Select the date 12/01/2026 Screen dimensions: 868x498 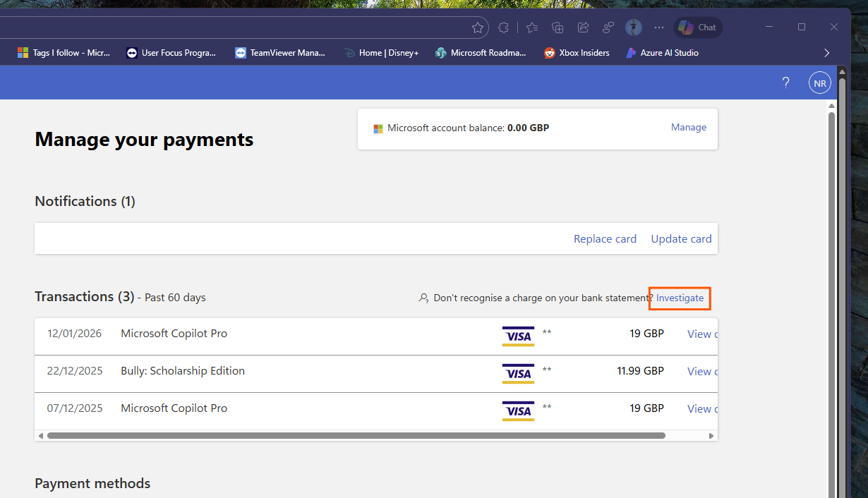pos(74,334)
